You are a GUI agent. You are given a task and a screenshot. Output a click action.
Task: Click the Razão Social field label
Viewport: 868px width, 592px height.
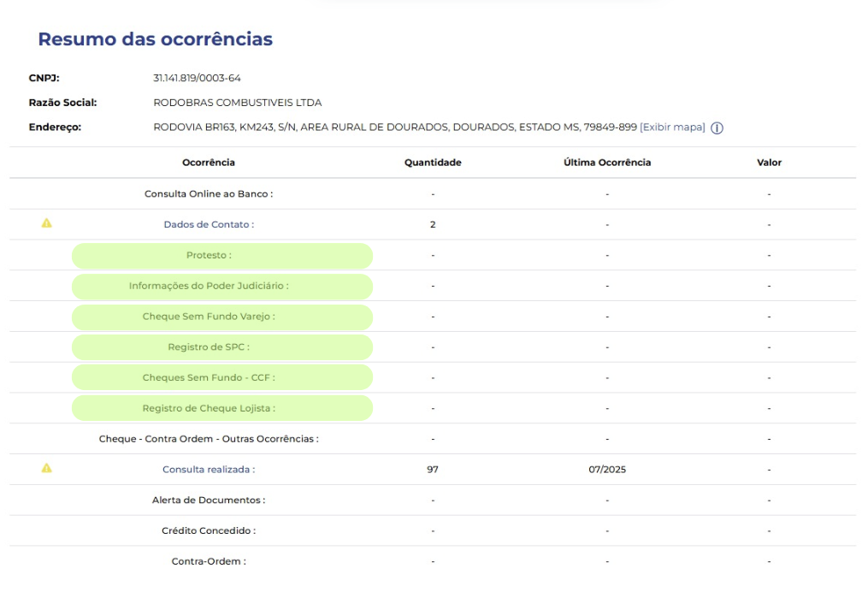62,103
